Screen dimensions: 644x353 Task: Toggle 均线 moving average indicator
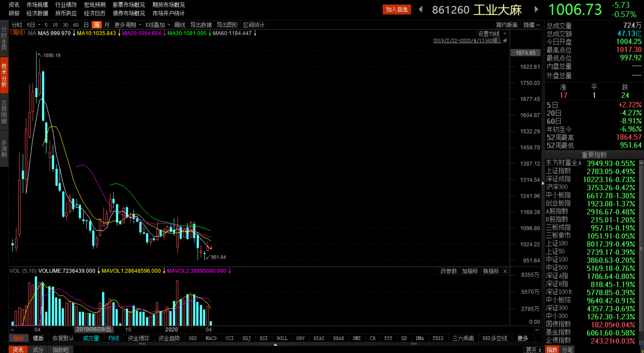tap(114, 338)
